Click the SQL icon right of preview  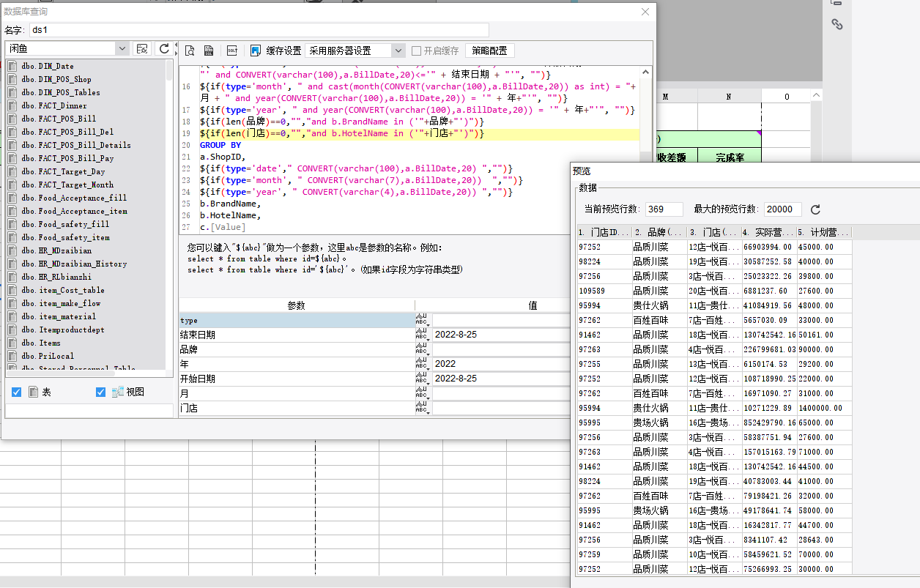pos(209,51)
